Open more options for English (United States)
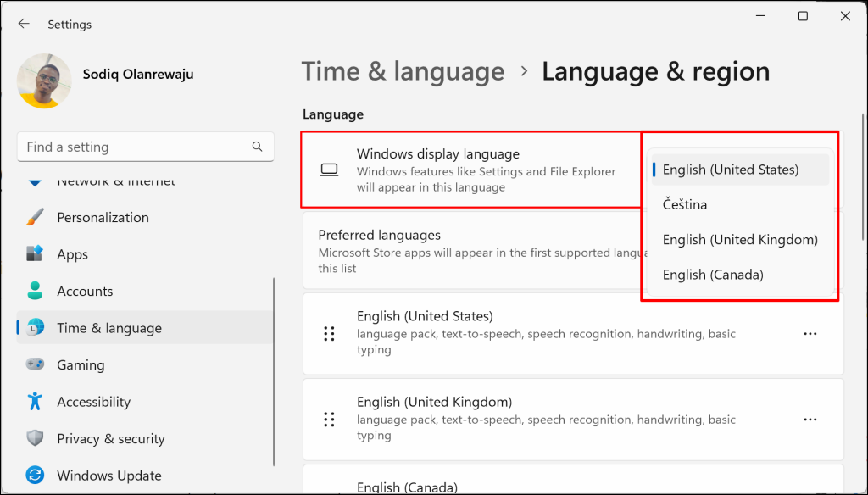This screenshot has width=868, height=495. coord(810,334)
